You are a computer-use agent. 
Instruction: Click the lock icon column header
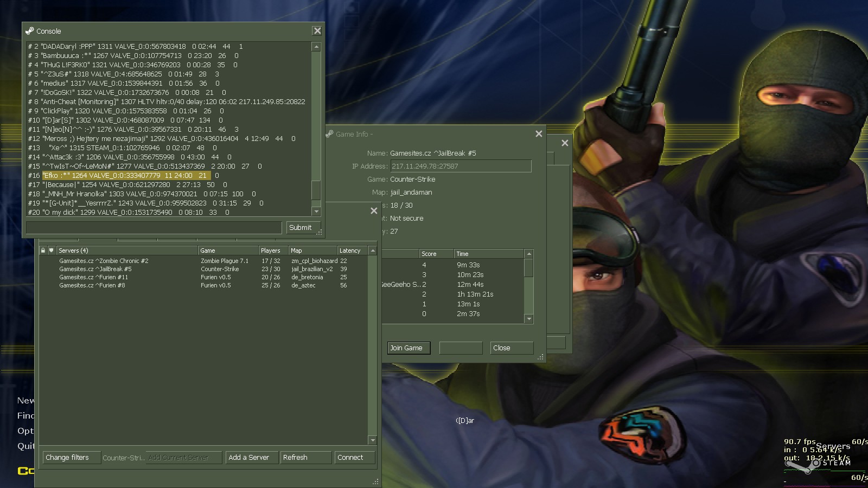[43, 251]
